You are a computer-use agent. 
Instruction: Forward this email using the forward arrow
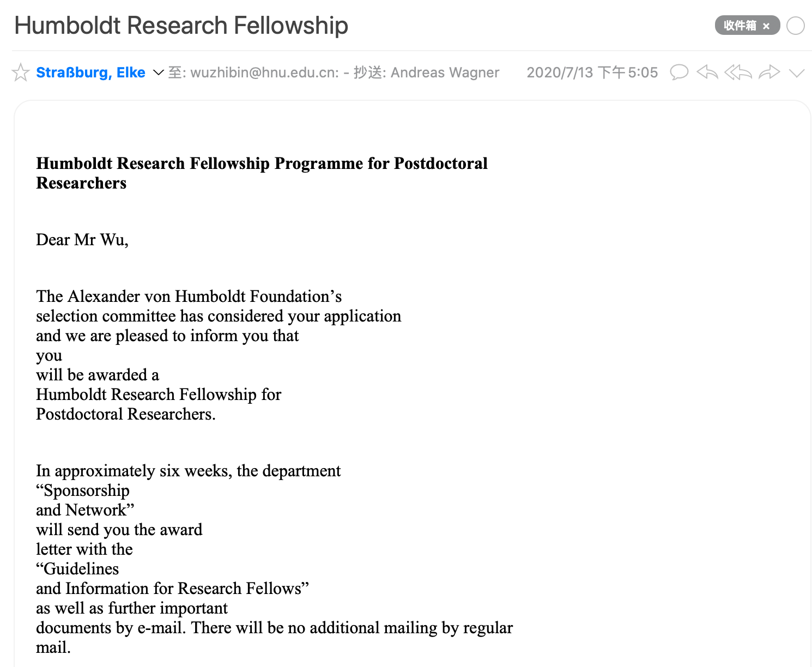click(769, 72)
